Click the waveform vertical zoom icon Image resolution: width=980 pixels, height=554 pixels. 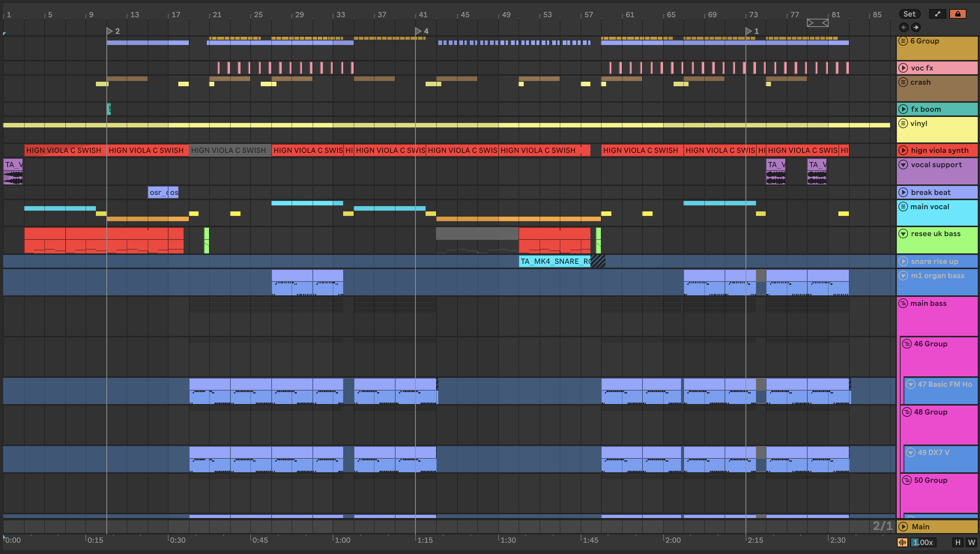point(902,542)
